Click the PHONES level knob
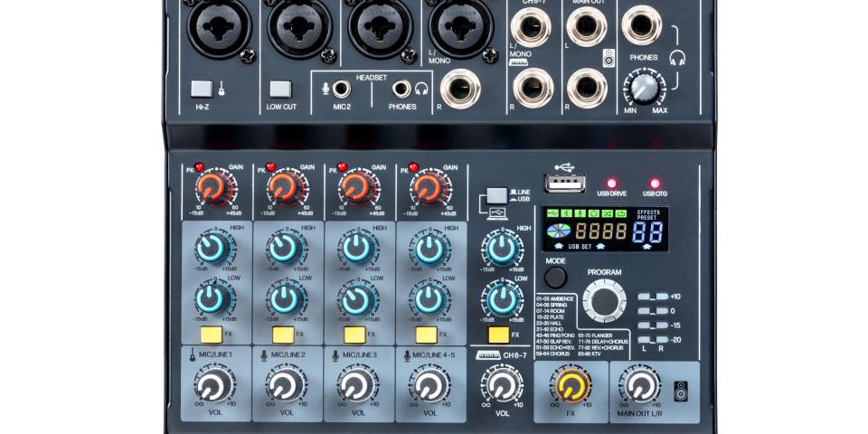 (x=645, y=88)
